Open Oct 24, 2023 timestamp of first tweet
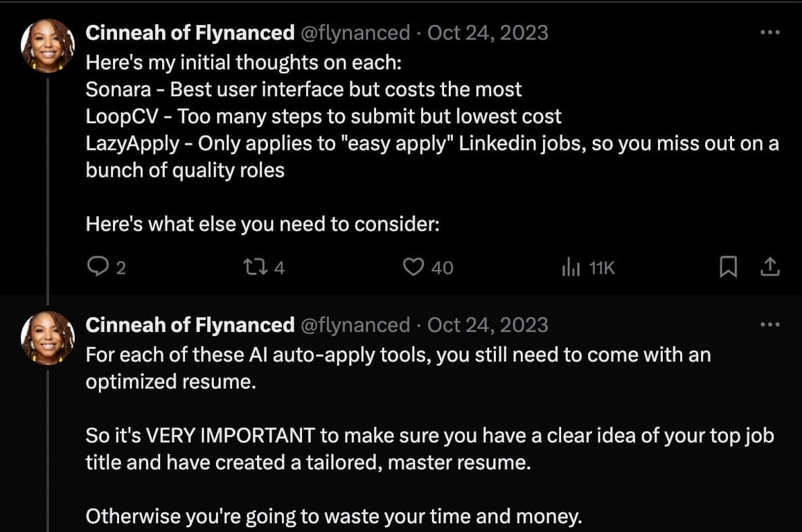The width and height of the screenshot is (802, 532). tap(488, 33)
